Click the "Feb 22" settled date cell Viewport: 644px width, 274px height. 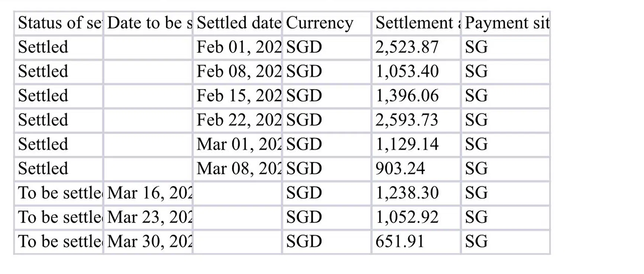pyautogui.click(x=238, y=120)
